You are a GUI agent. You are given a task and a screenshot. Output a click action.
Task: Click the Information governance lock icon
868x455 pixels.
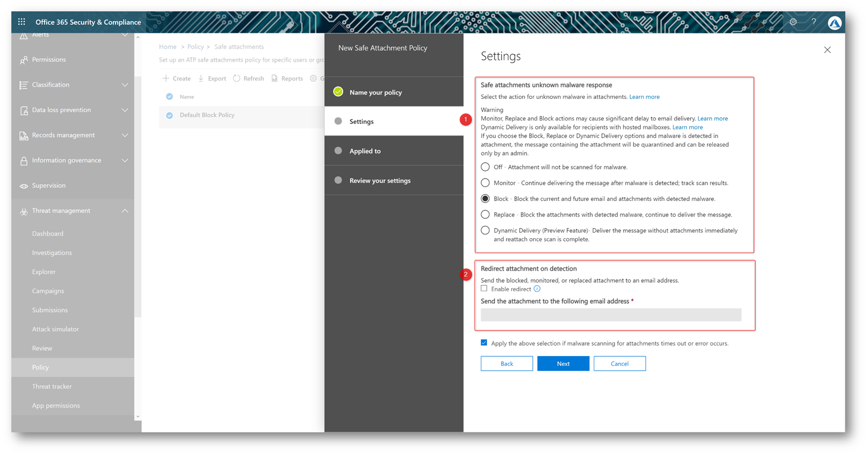(23, 160)
